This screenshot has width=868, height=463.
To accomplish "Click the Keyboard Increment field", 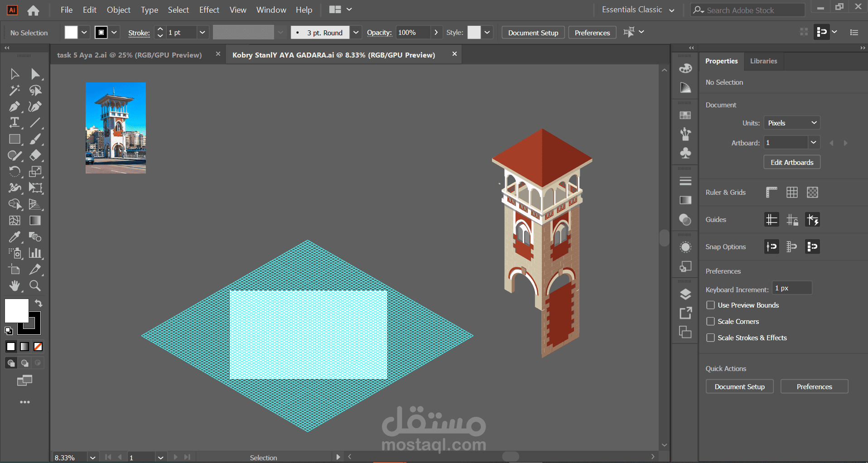I will coord(792,288).
